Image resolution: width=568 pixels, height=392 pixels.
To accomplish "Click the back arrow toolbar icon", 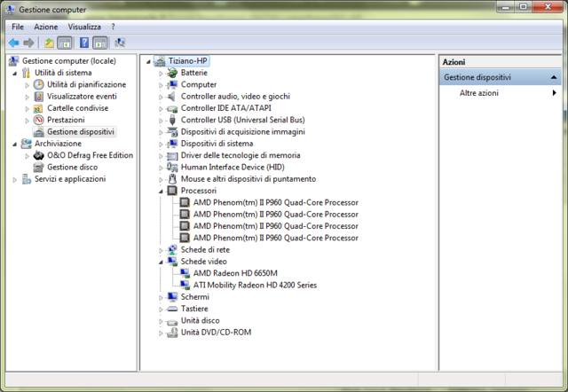I will [x=13, y=43].
